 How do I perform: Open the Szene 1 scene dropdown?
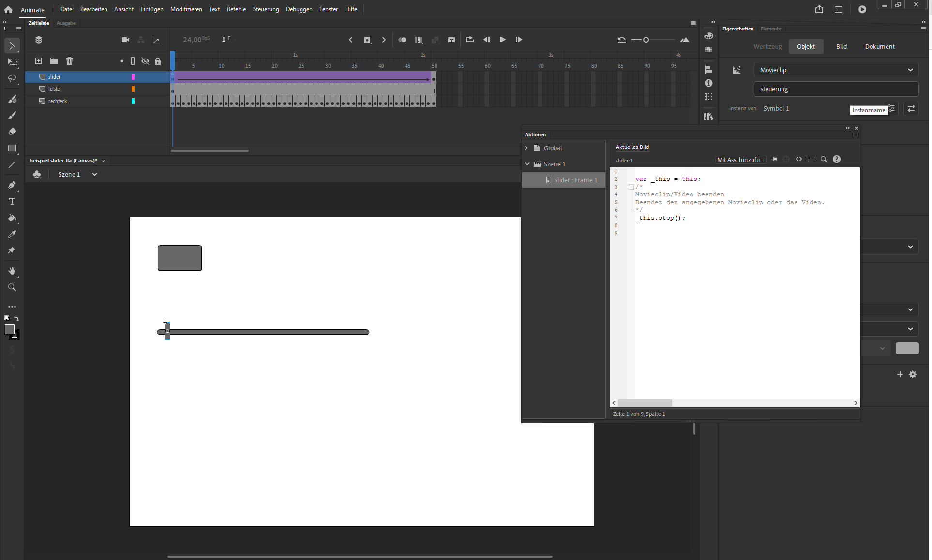point(94,174)
